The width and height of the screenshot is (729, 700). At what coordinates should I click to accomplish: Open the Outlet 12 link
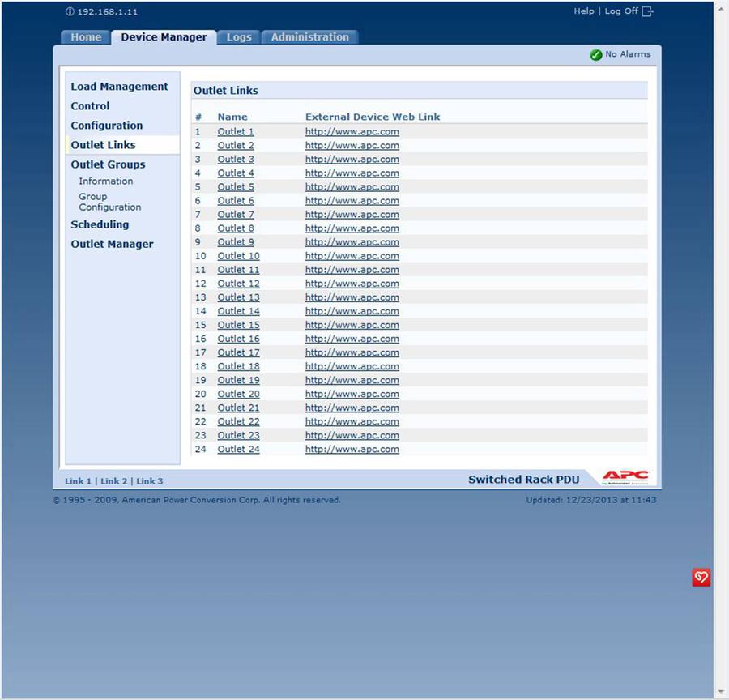[238, 284]
